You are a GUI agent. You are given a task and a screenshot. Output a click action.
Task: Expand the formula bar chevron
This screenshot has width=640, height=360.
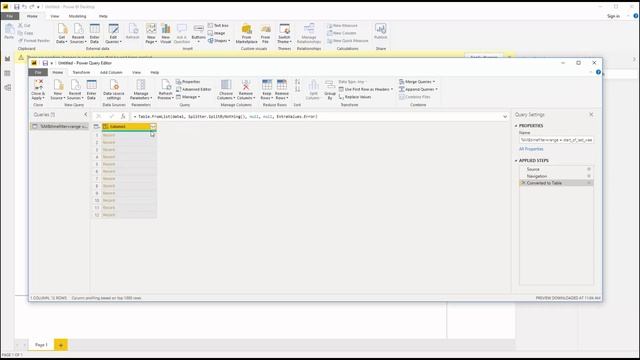505,116
